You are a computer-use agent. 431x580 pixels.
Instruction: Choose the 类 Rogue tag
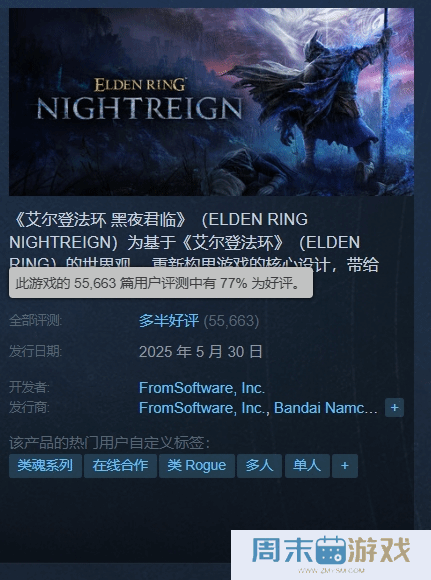[x=197, y=466]
